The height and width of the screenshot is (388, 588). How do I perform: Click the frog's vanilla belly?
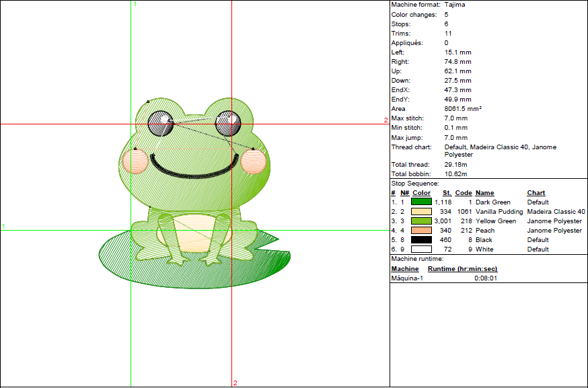(194, 233)
